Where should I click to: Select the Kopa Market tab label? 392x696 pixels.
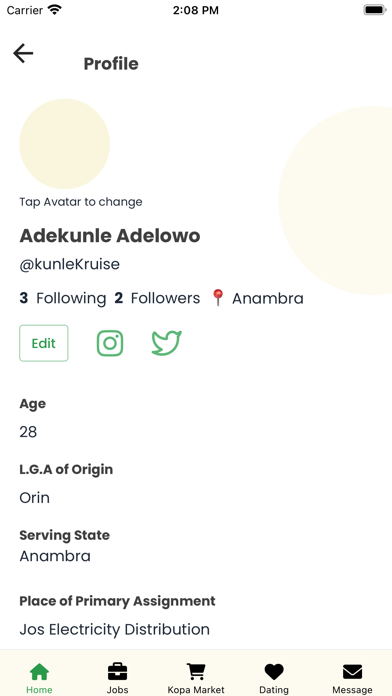[196, 690]
